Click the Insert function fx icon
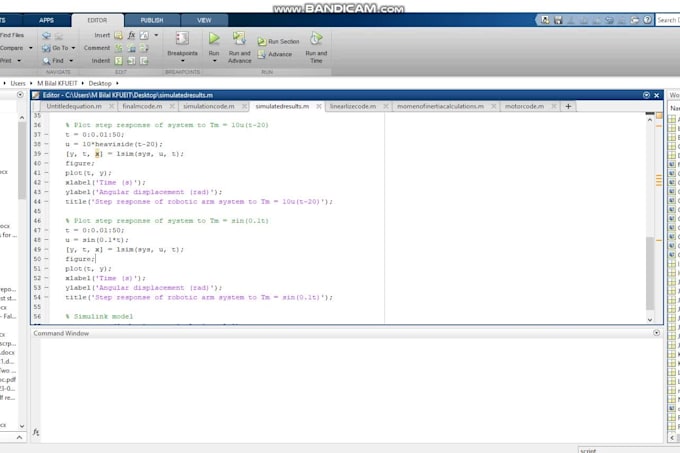Screen dimensions: 680x453 click(131, 34)
